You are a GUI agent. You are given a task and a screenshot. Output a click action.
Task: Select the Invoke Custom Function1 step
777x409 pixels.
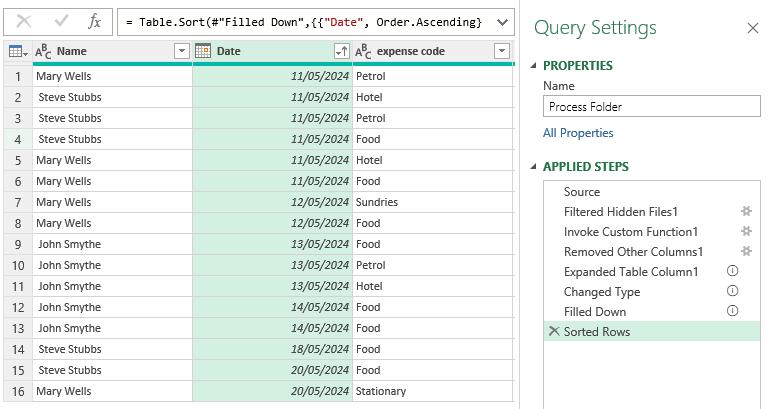[652, 232]
